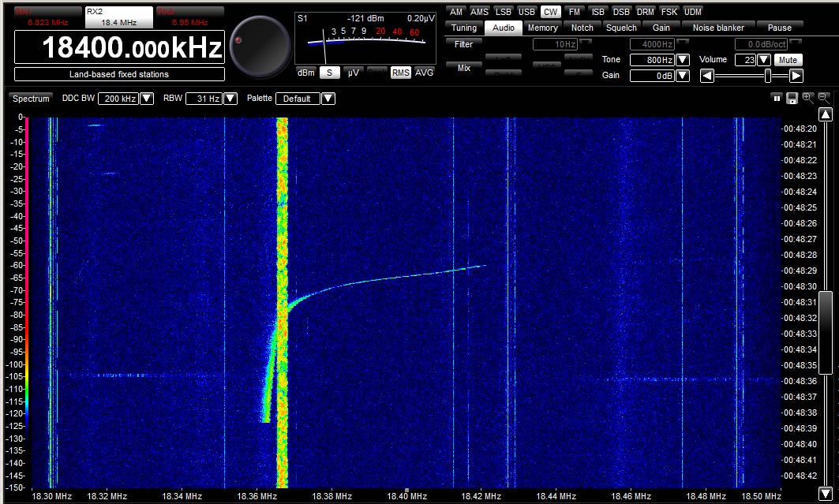
Task: Open Palette dropdown
Action: (328, 99)
